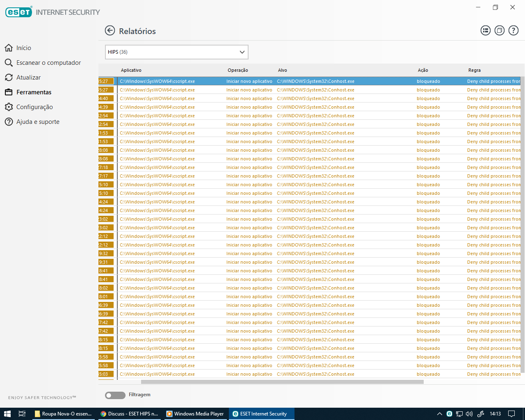Show hidden tray icons chevron
The image size is (525, 420).
[x=439, y=414]
